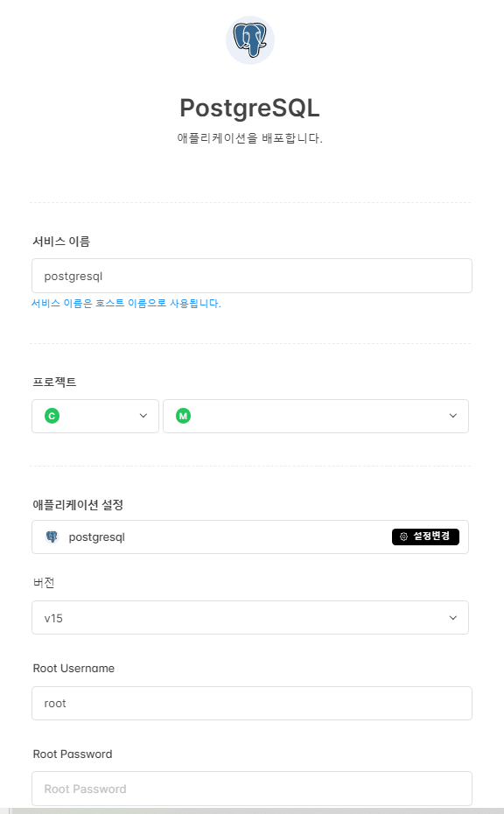Focus the 서비스 이름 input field

point(252,276)
